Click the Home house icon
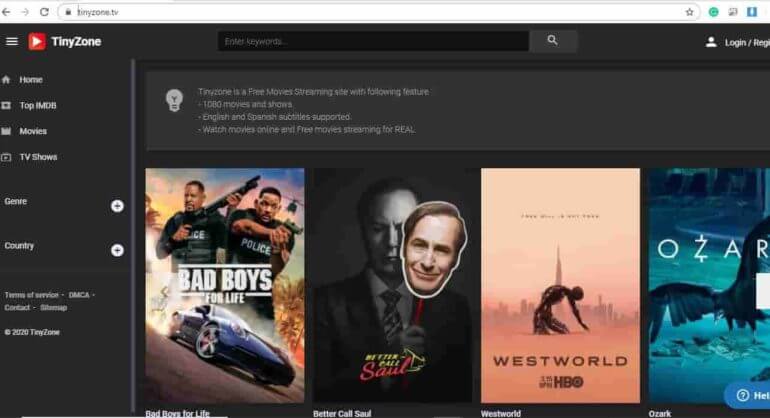770x418 pixels. point(6,80)
